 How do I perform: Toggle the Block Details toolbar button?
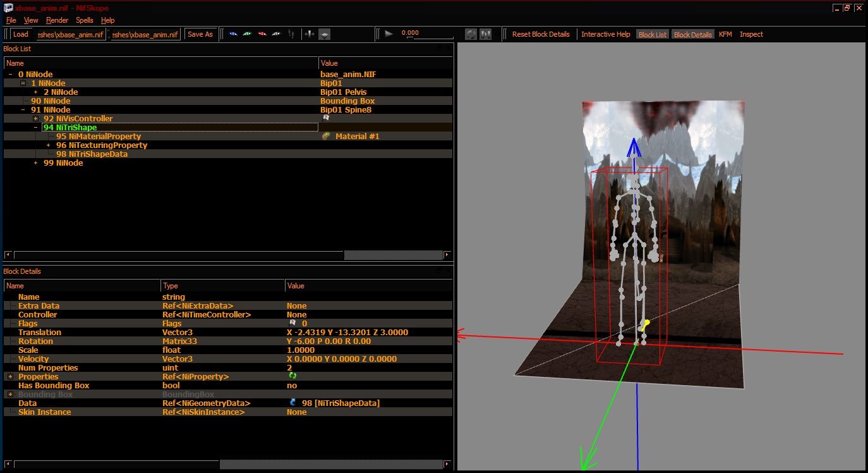pyautogui.click(x=693, y=34)
